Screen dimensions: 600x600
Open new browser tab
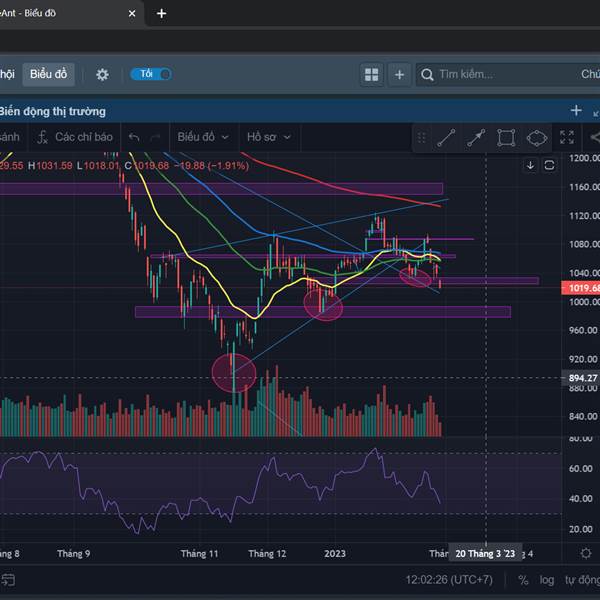click(162, 14)
